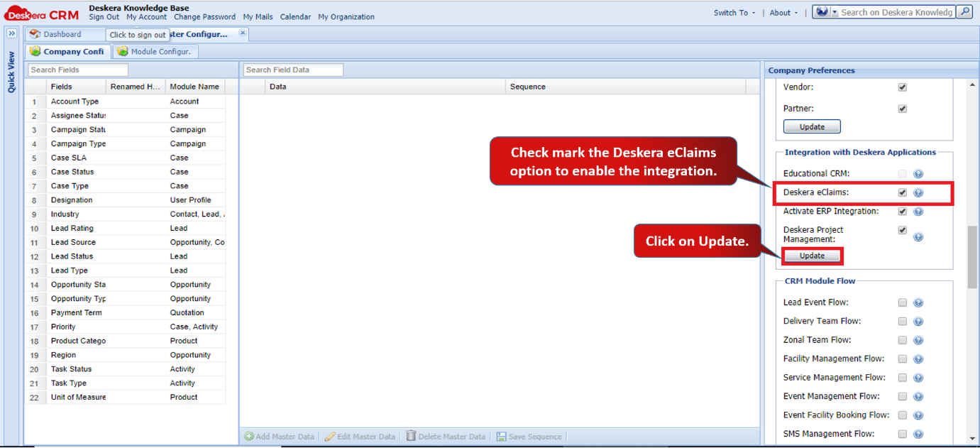
Task: Uncheck the Deskera eClaims checkbox
Action: 903,192
